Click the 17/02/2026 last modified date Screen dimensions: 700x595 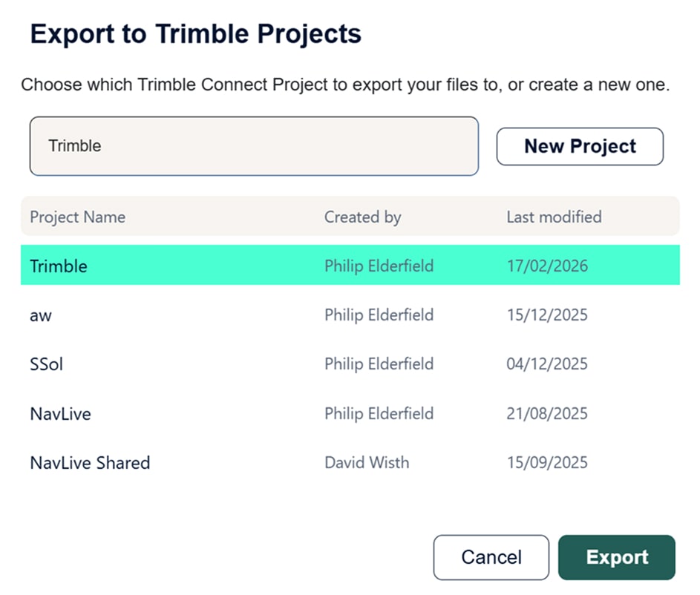coord(547,266)
